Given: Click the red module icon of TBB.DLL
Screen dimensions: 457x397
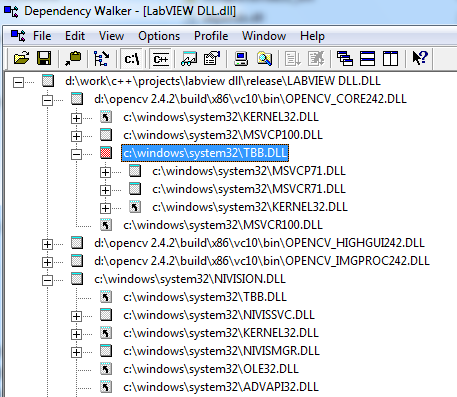Looking at the screenshot, I should click(106, 153).
